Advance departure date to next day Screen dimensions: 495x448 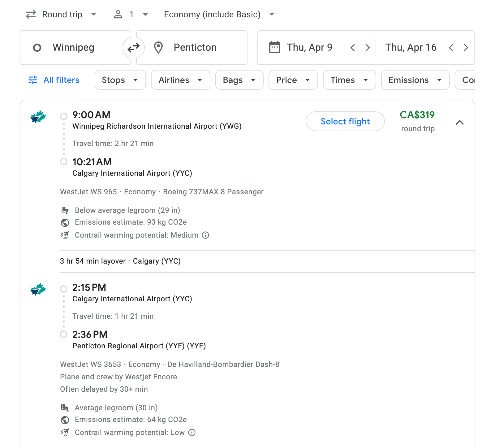pyautogui.click(x=367, y=48)
